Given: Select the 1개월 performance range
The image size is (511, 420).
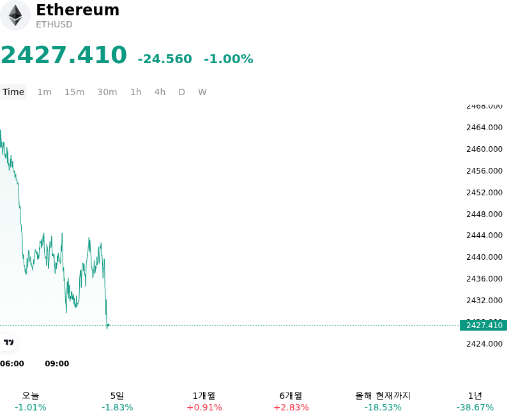Looking at the screenshot, I should 204,401.
